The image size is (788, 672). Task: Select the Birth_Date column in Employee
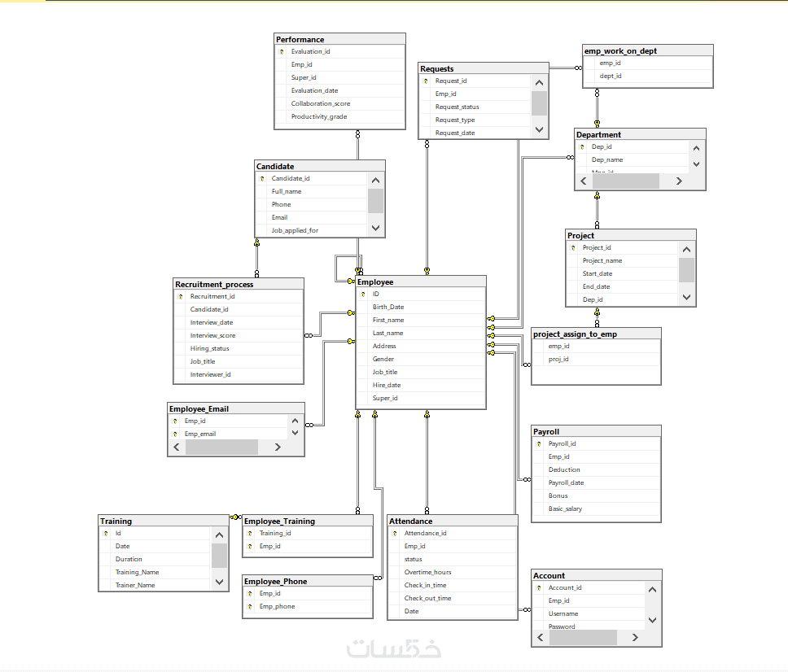click(x=421, y=307)
